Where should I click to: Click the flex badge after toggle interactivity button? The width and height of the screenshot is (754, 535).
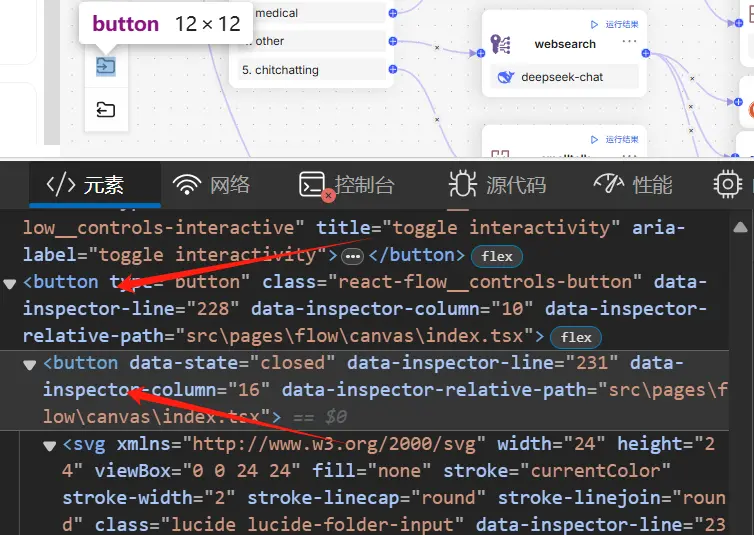(x=497, y=256)
